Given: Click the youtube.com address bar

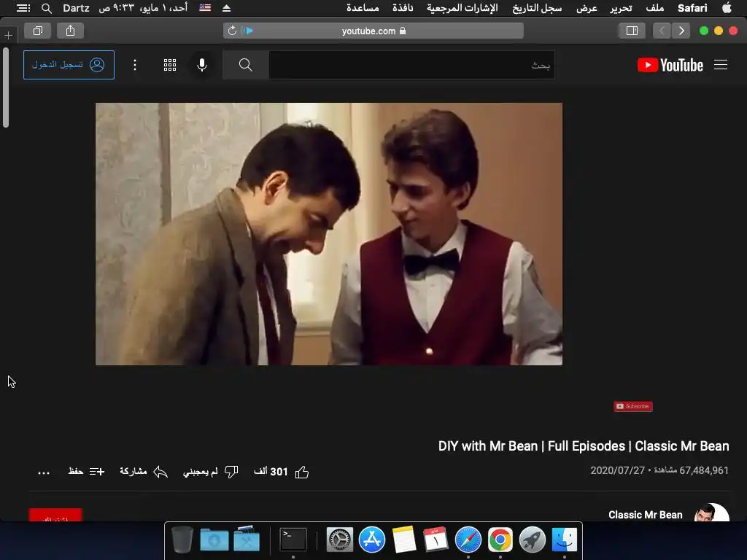Looking at the screenshot, I should 373,31.
